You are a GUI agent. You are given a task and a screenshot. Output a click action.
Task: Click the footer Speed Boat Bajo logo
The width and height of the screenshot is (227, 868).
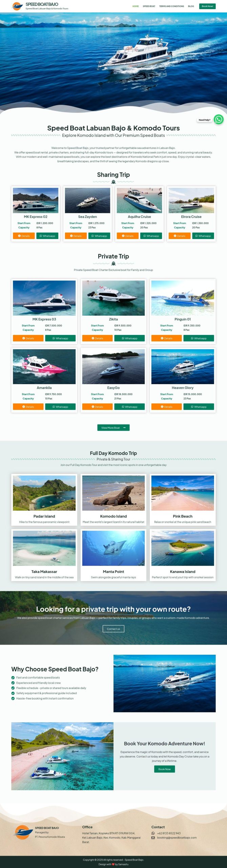pos(23,832)
